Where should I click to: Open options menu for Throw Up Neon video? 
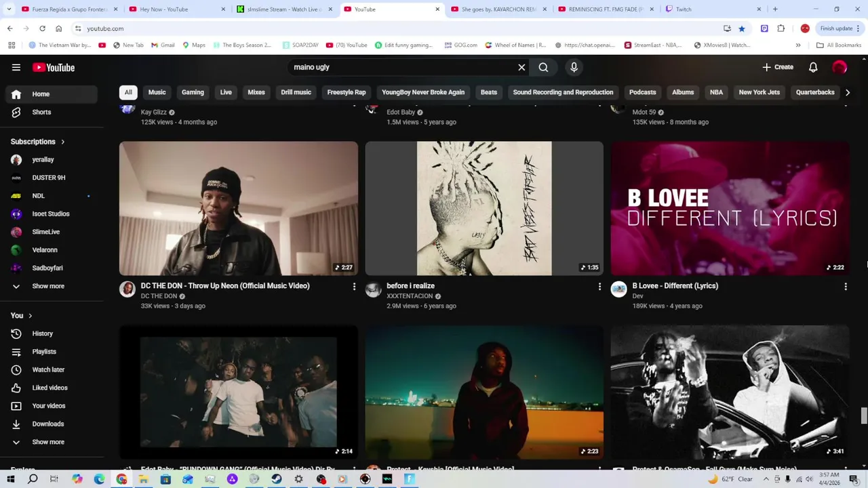353,287
